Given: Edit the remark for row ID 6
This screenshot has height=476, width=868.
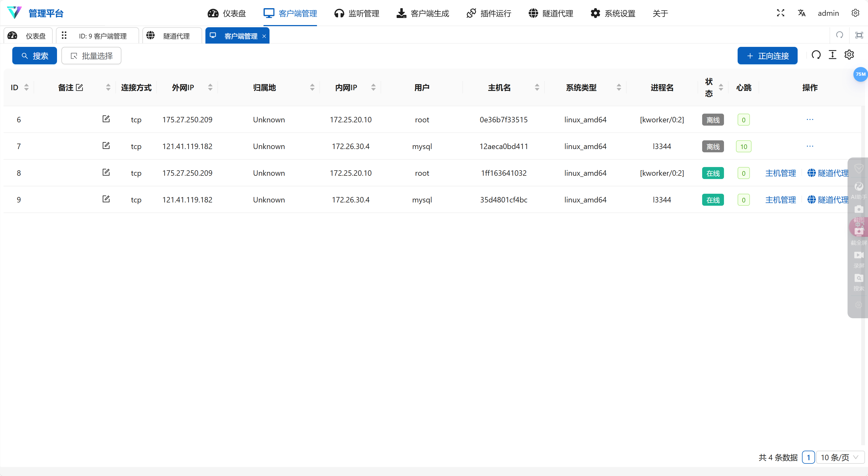Looking at the screenshot, I should pyautogui.click(x=106, y=119).
